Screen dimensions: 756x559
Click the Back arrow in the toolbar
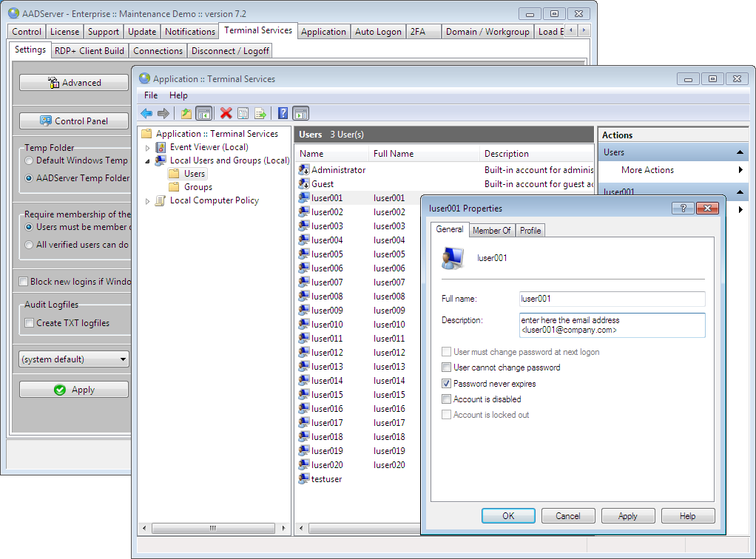[x=146, y=113]
